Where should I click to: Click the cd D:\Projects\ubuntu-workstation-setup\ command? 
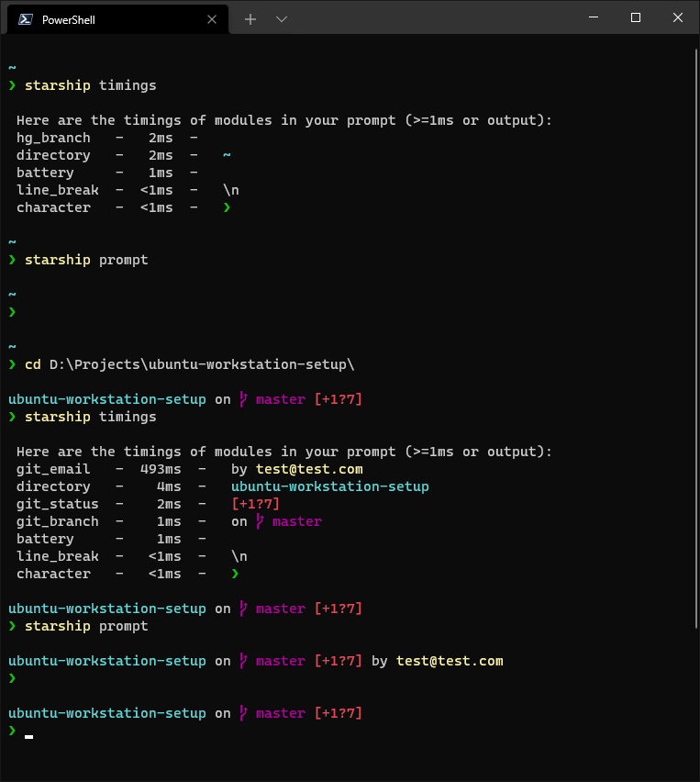coord(190,364)
